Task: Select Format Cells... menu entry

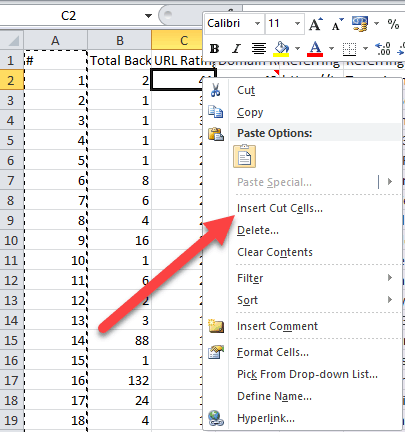Action: click(x=273, y=352)
